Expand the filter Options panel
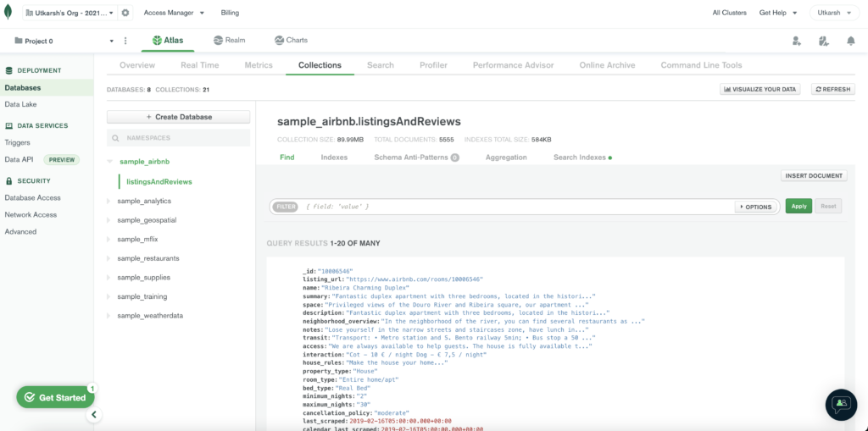 [756, 207]
